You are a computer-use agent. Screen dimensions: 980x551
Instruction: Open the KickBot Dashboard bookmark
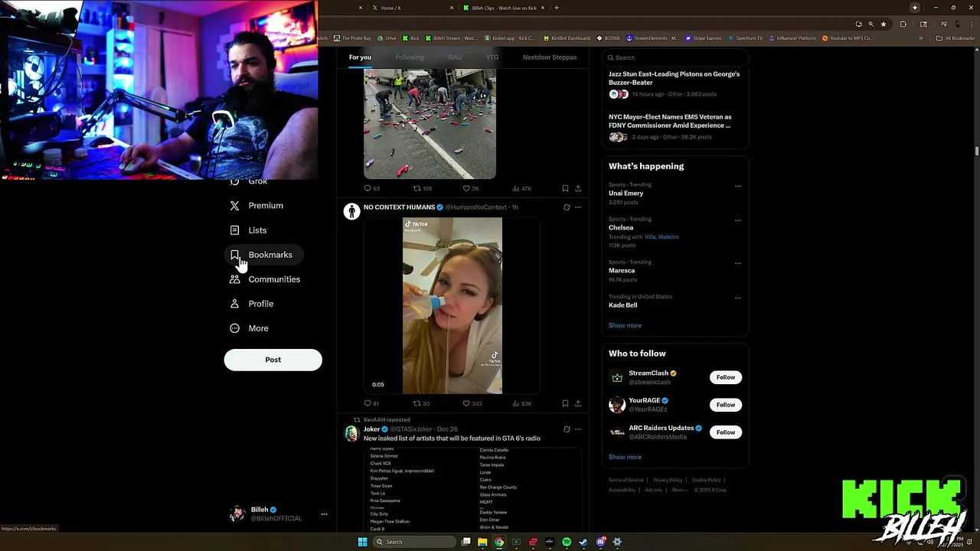[567, 38]
